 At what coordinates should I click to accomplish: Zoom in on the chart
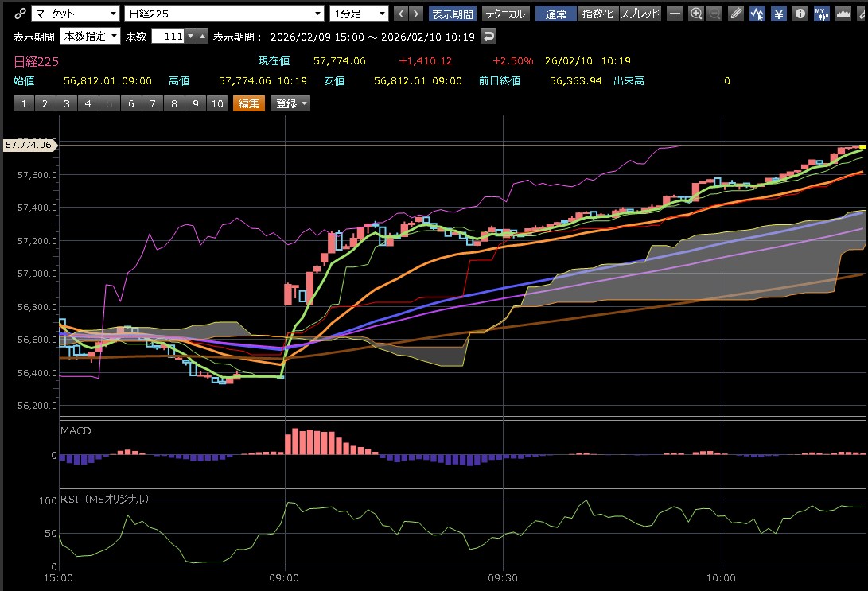click(696, 14)
